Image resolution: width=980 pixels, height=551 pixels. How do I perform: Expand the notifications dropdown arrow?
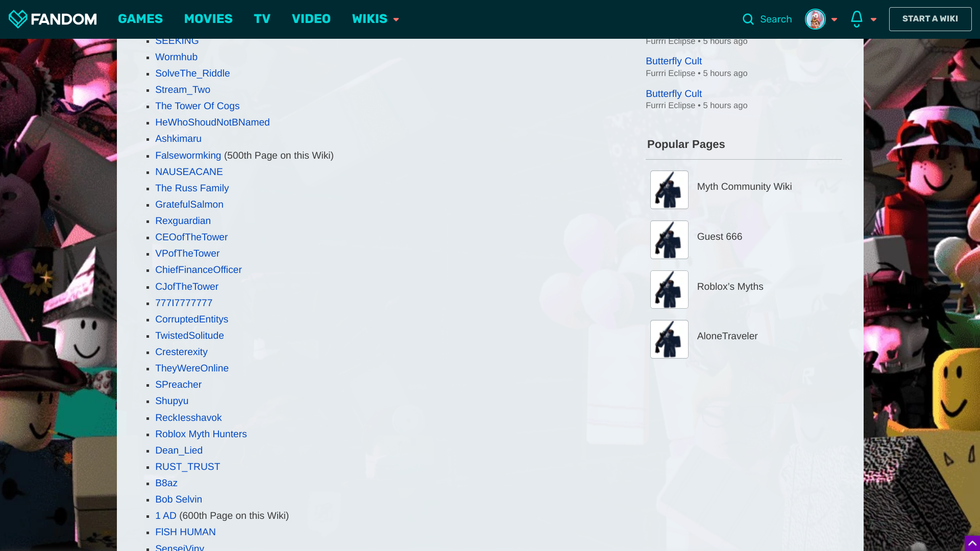(x=874, y=19)
